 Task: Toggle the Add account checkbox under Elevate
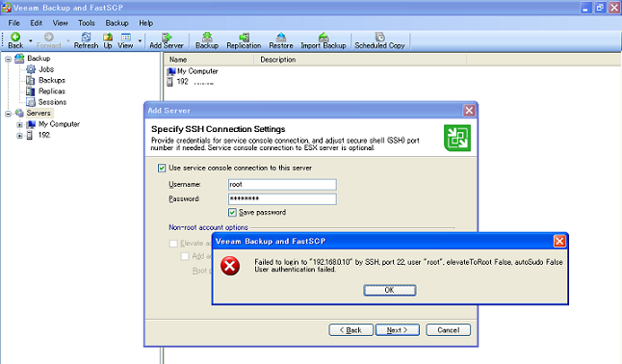point(185,256)
